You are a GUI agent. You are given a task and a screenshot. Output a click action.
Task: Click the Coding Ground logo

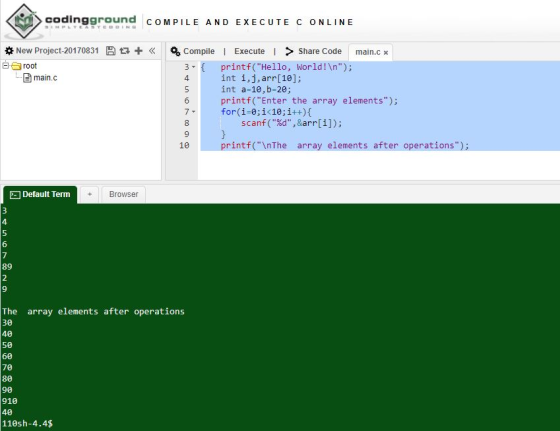pos(71,21)
